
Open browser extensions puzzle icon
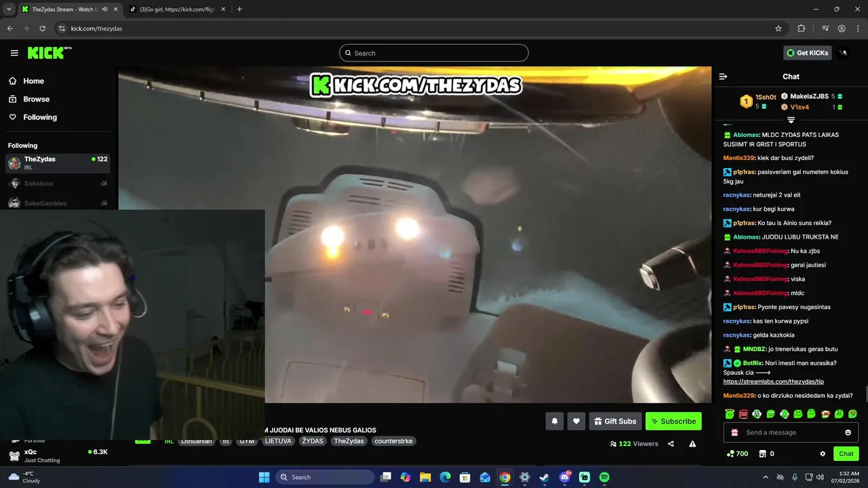802,28
